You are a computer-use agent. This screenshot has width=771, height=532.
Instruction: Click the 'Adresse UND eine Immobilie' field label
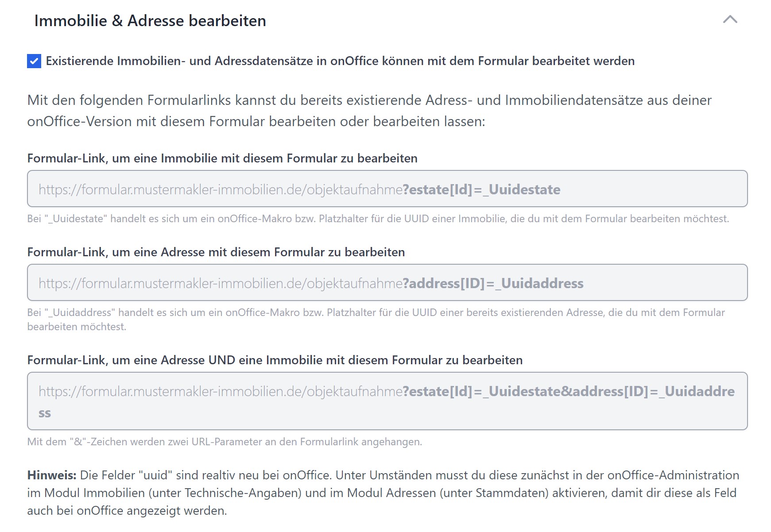pyautogui.click(x=275, y=360)
